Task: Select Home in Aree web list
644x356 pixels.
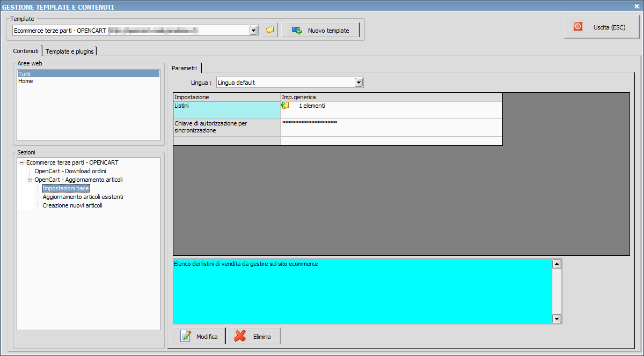Action: (x=88, y=81)
